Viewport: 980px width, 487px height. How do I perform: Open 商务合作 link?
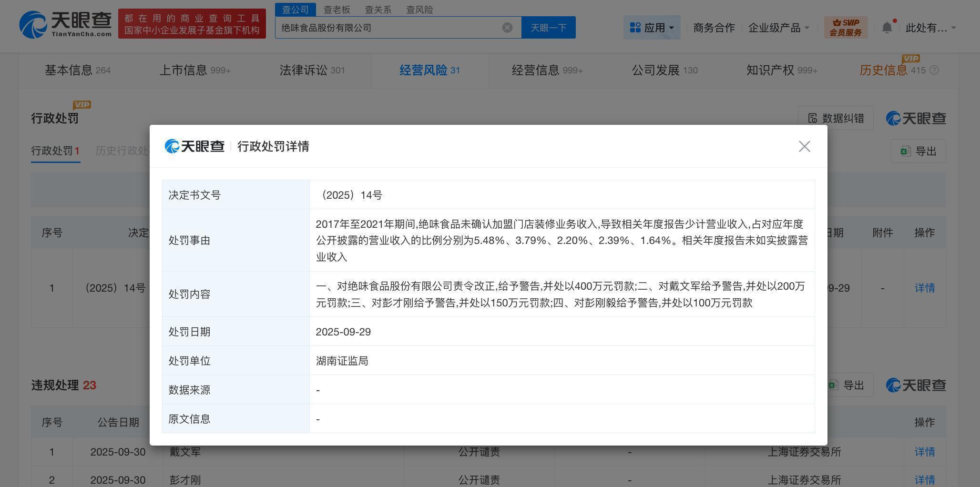click(714, 28)
